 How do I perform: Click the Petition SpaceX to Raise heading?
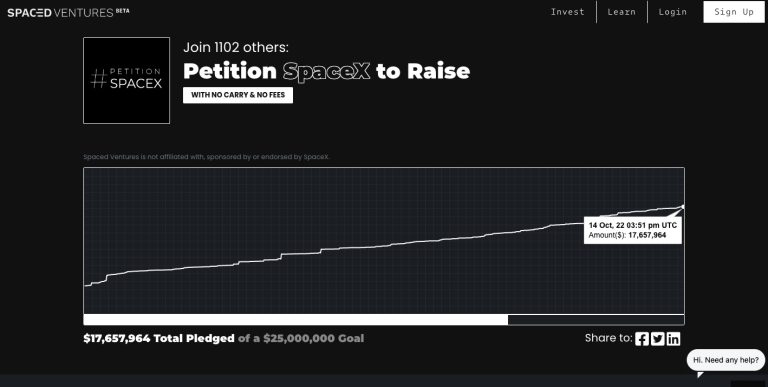[x=327, y=71]
